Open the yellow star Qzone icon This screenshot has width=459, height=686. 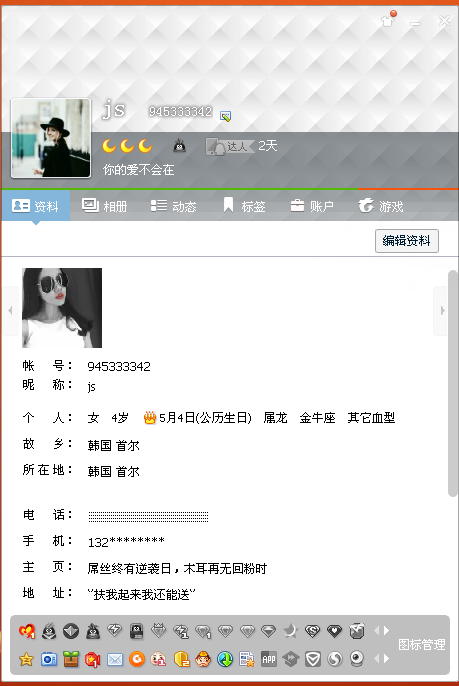(27, 659)
